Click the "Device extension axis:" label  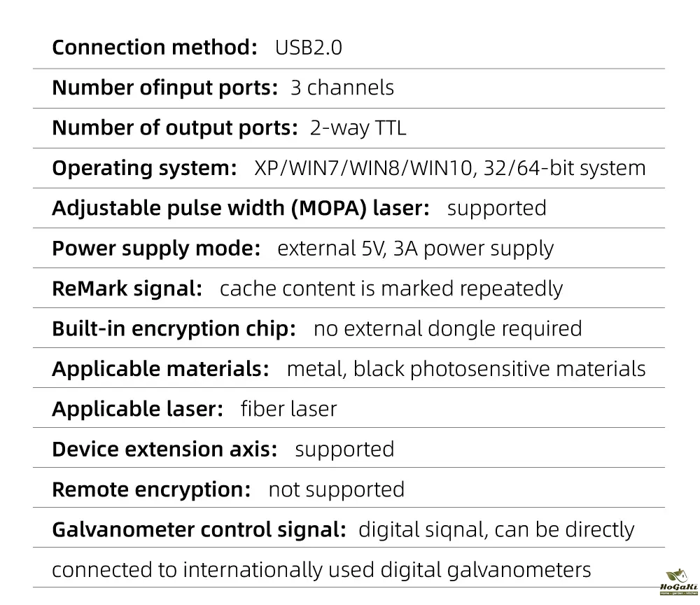click(x=164, y=449)
